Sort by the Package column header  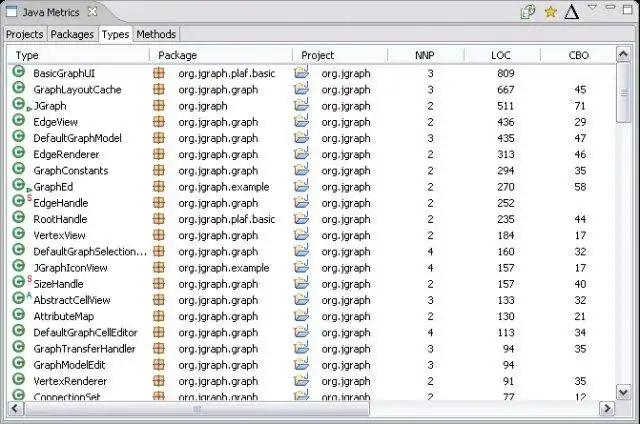pyautogui.click(x=221, y=55)
